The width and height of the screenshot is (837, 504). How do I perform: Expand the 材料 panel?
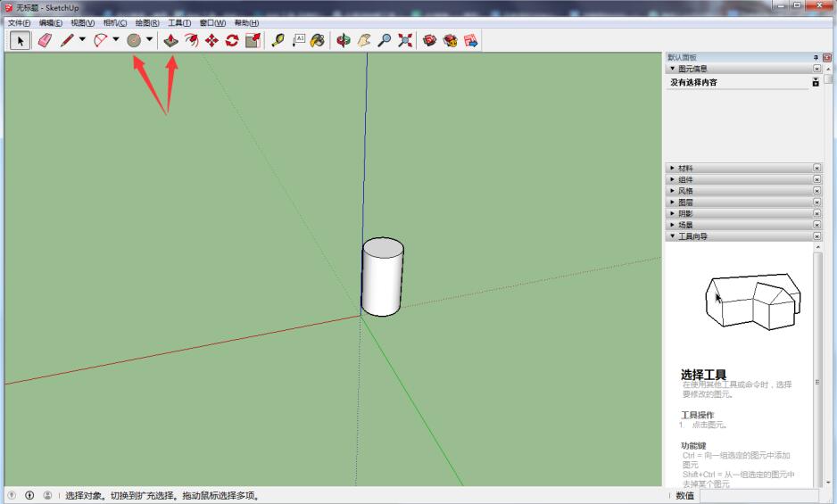(685, 168)
